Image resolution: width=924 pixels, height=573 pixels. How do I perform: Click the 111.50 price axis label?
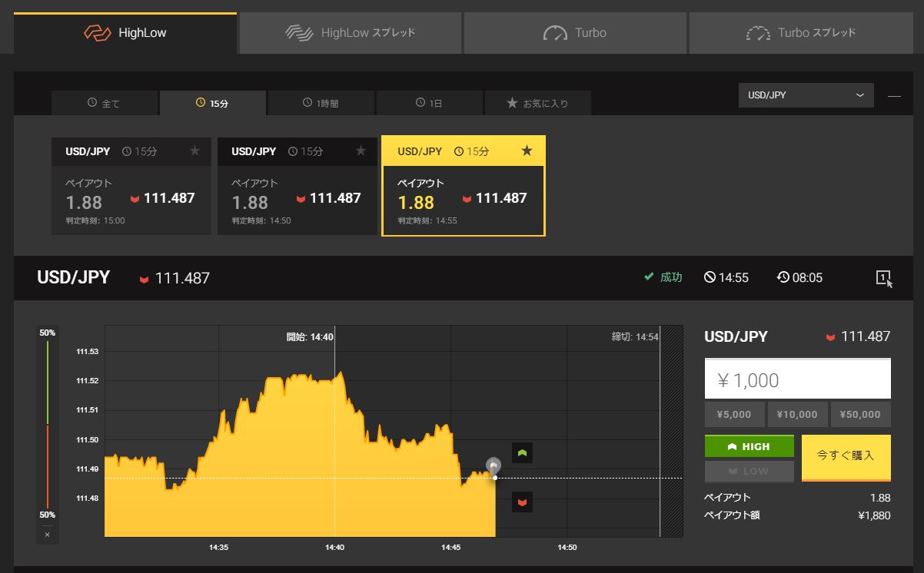[88, 440]
